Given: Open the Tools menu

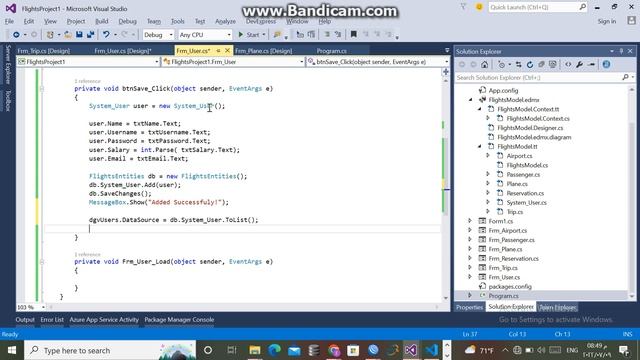Looking at the screenshot, I should [178, 21].
